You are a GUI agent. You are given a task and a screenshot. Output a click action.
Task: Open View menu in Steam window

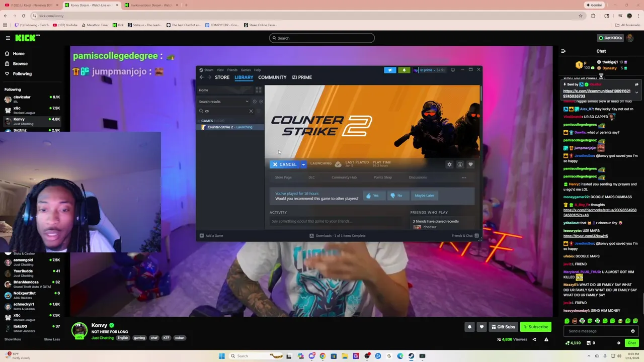click(220, 70)
